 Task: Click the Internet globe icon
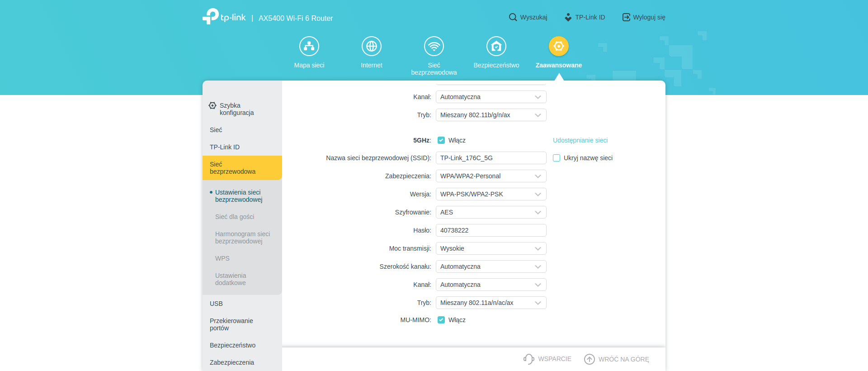coord(372,46)
